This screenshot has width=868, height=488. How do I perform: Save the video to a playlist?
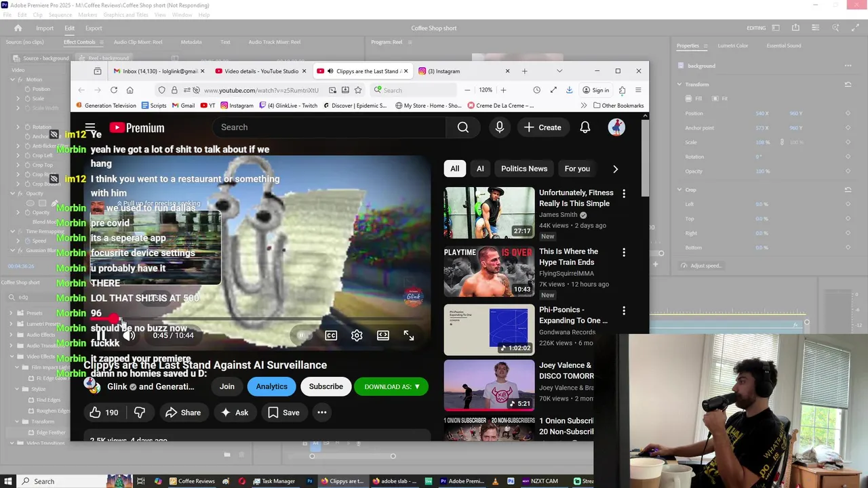(x=283, y=412)
